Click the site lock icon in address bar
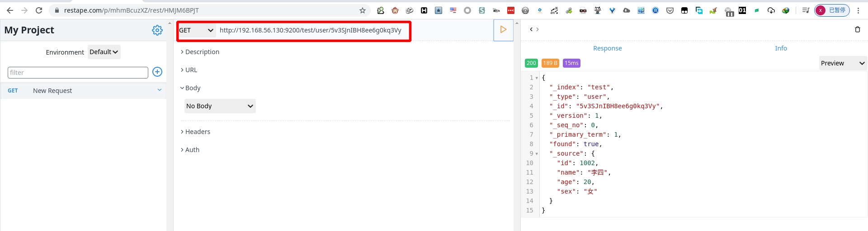The image size is (868, 231). [x=57, y=10]
